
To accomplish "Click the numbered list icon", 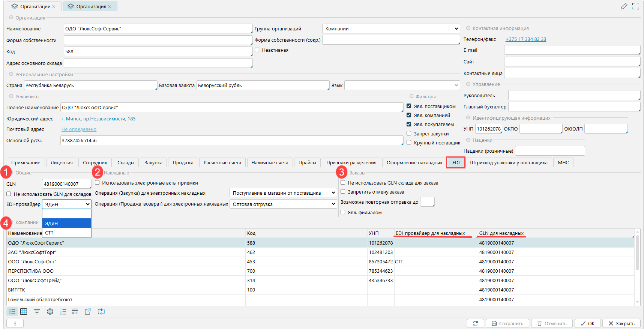I will pos(63,312).
